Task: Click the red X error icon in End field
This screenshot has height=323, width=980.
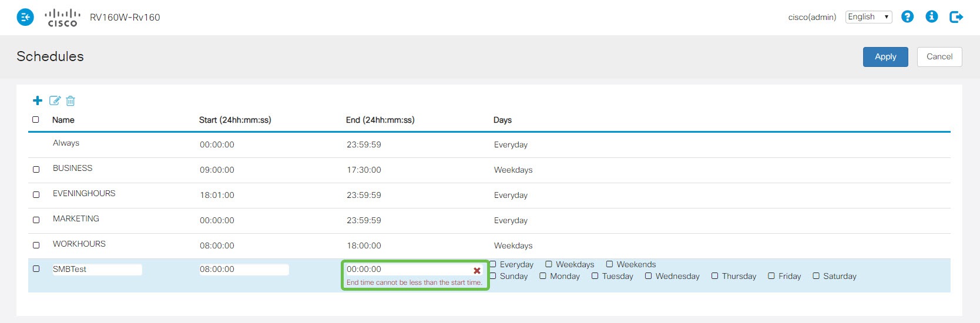Action: click(477, 271)
